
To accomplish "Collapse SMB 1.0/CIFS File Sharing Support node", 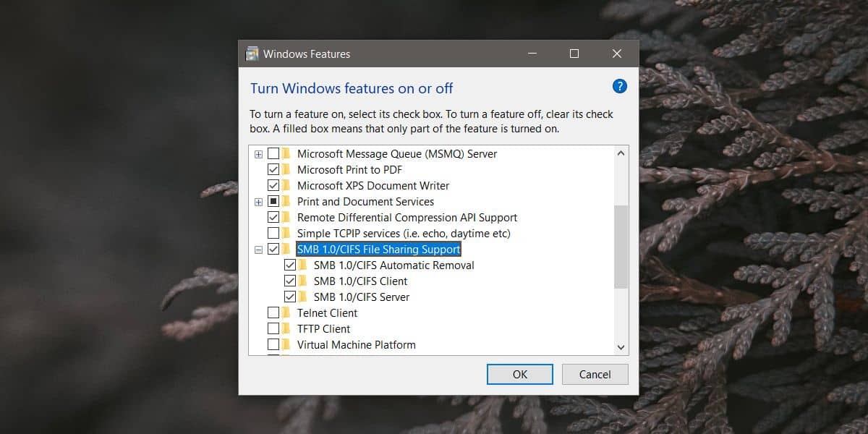I will click(259, 250).
